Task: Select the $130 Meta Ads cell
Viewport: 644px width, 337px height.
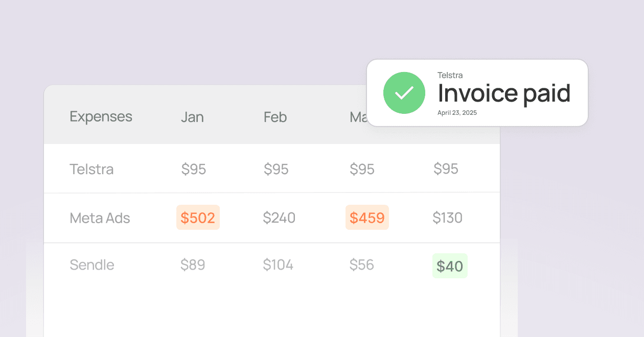Action: coord(447,218)
